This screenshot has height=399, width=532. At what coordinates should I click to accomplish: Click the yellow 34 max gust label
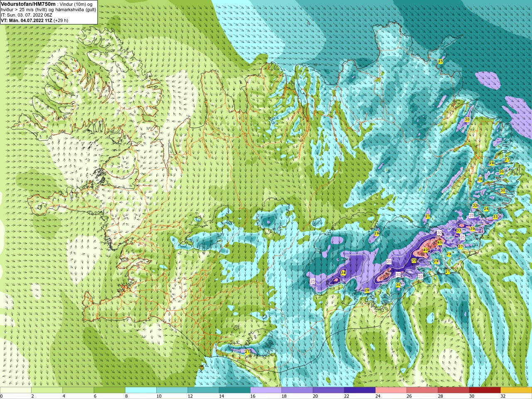point(343,273)
